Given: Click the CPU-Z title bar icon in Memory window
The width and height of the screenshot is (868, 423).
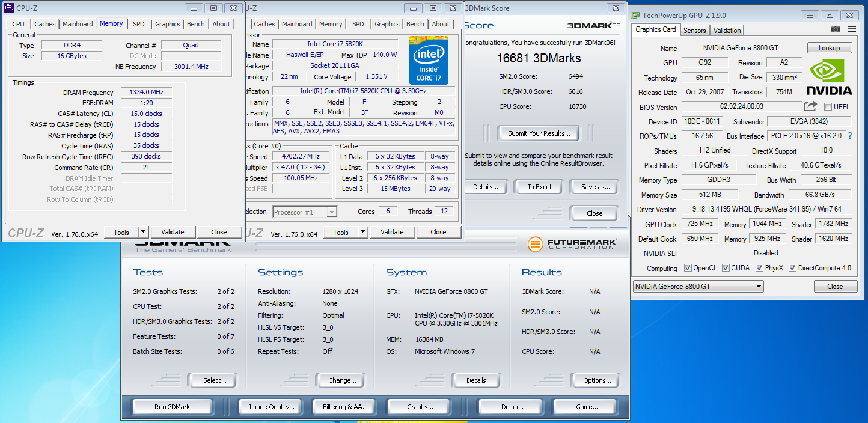Looking at the screenshot, I should (x=9, y=8).
